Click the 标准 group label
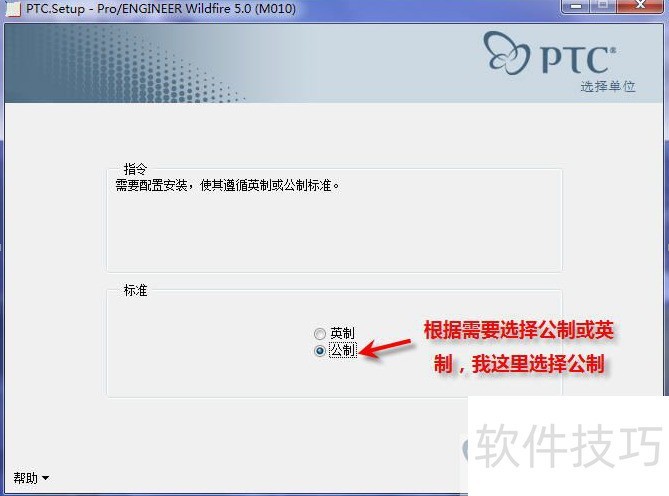Screen dimensions: 669x496 coord(135,290)
